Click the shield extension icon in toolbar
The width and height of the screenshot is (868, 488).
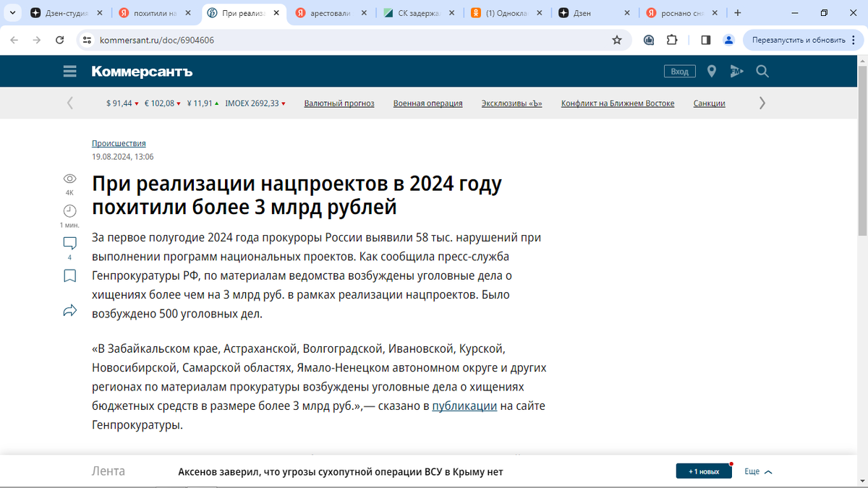[x=649, y=40]
